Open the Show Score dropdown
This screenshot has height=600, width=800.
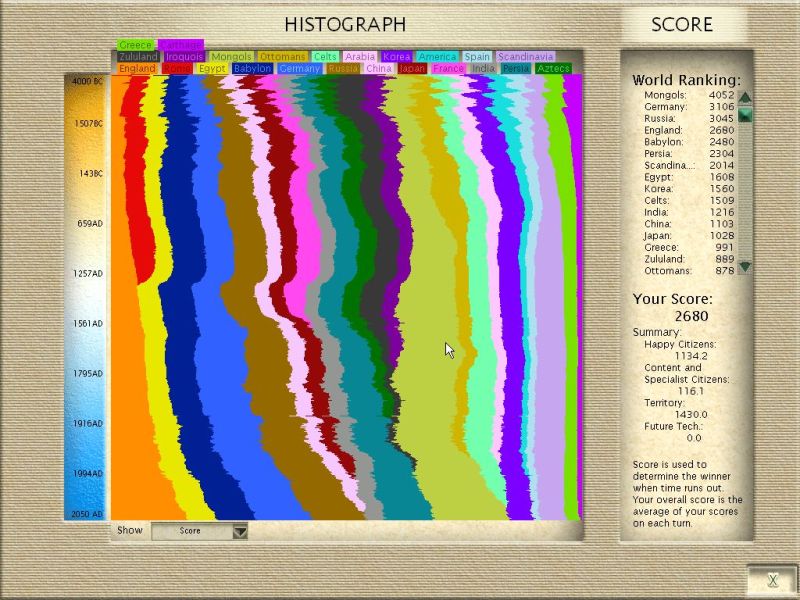tap(239, 531)
